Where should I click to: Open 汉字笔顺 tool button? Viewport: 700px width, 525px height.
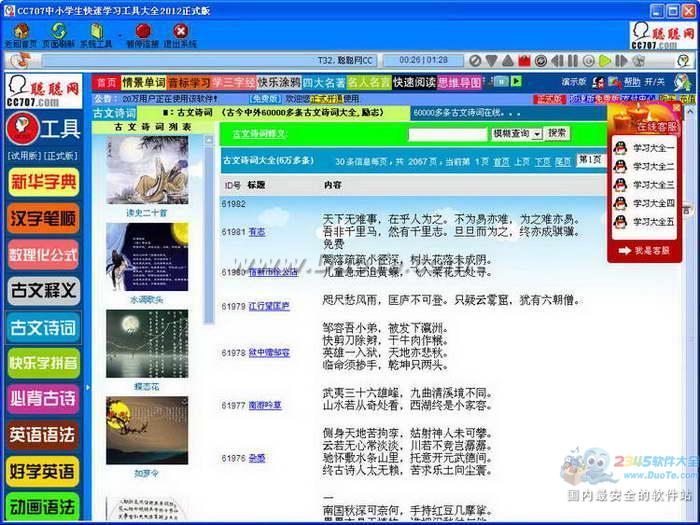point(44,218)
